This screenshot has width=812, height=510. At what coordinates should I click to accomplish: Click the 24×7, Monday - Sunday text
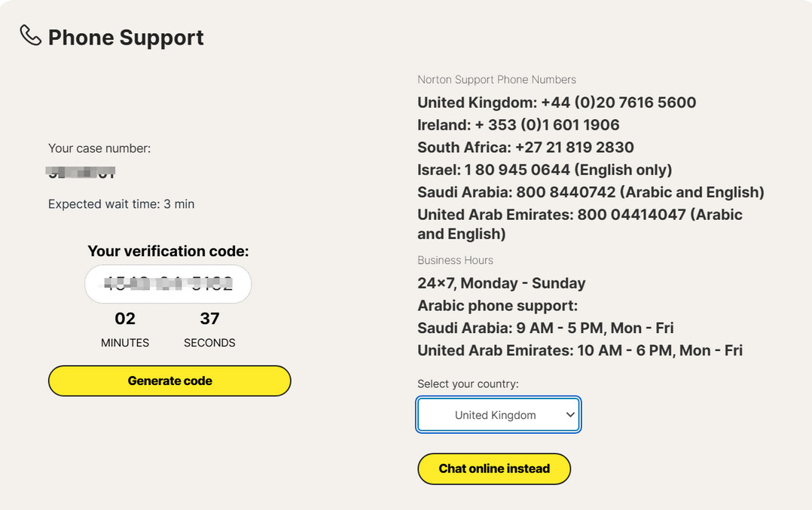(501, 283)
